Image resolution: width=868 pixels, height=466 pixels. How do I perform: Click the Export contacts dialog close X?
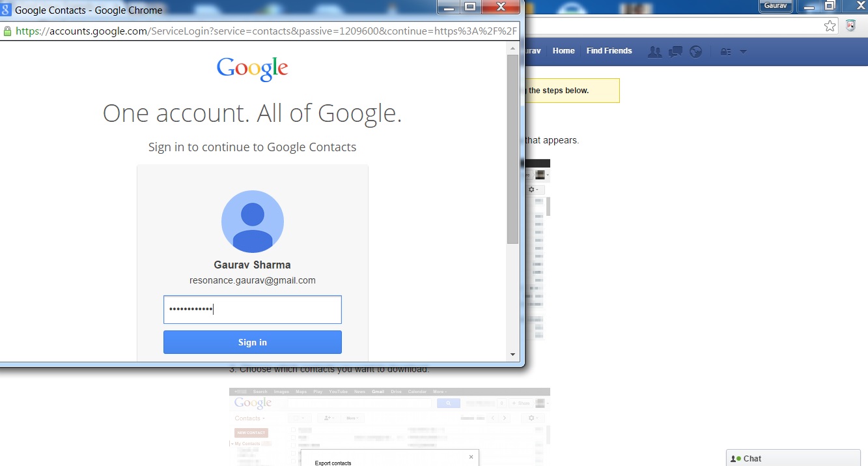pos(471,457)
